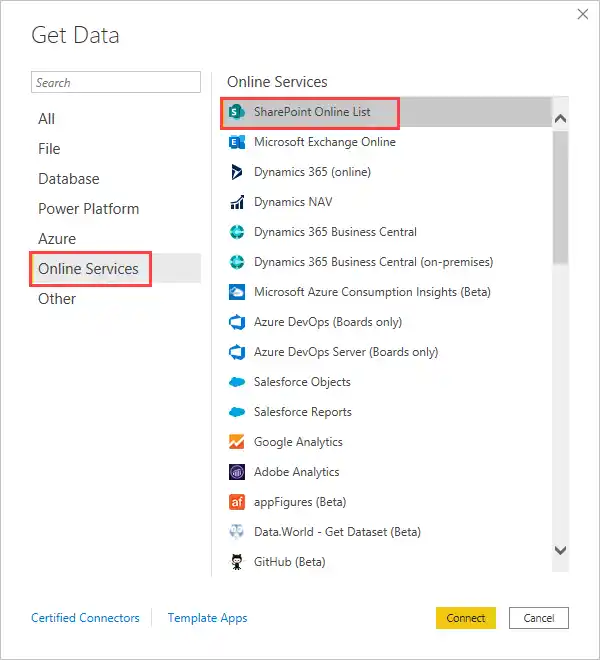This screenshot has height=660, width=600.
Task: Click the Salesforce Reports cloud icon
Action: coord(237,412)
